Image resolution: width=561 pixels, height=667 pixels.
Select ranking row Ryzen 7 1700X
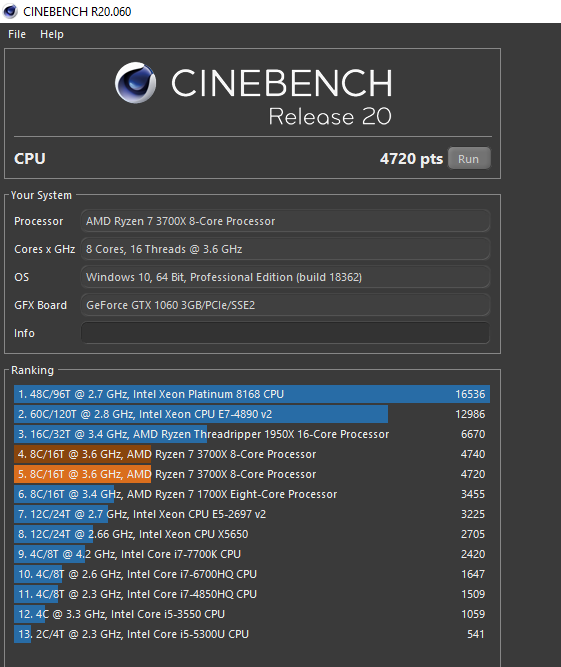[252, 494]
